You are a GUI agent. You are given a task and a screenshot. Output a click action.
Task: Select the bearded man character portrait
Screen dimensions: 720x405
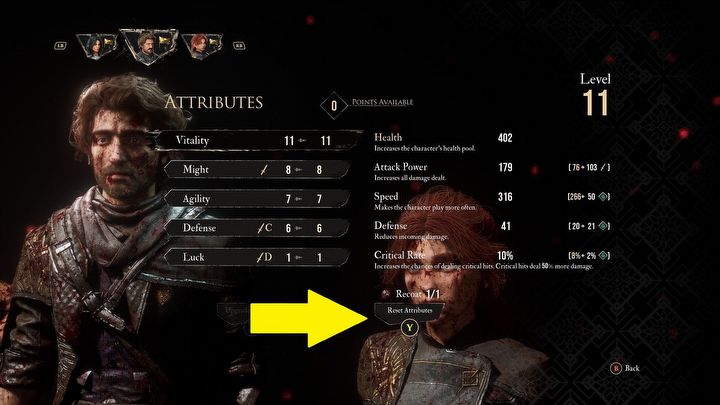(148, 47)
